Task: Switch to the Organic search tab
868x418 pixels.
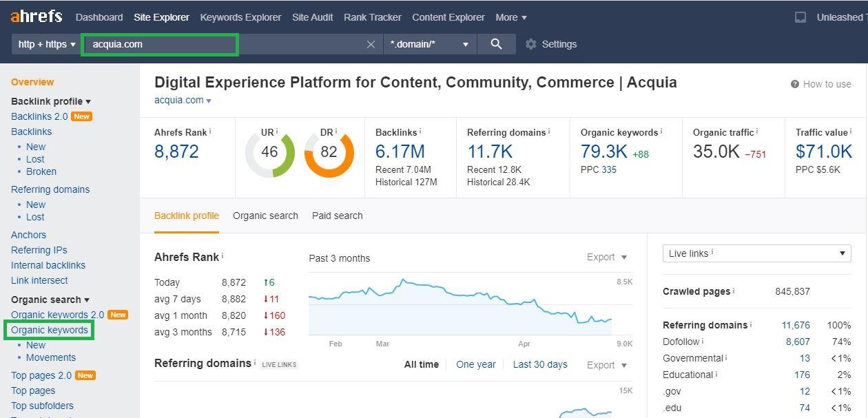Action: click(265, 216)
